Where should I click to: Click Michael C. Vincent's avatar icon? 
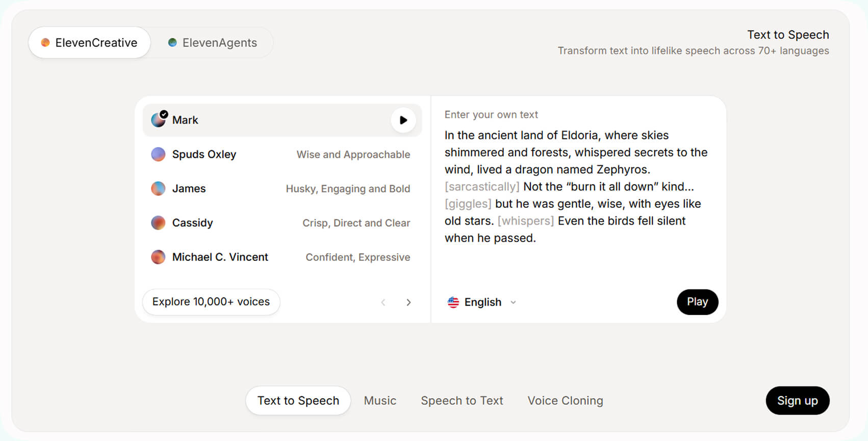(158, 257)
